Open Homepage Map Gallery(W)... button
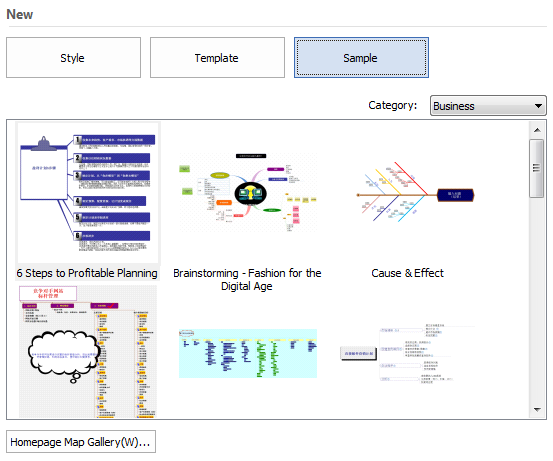 81,442
